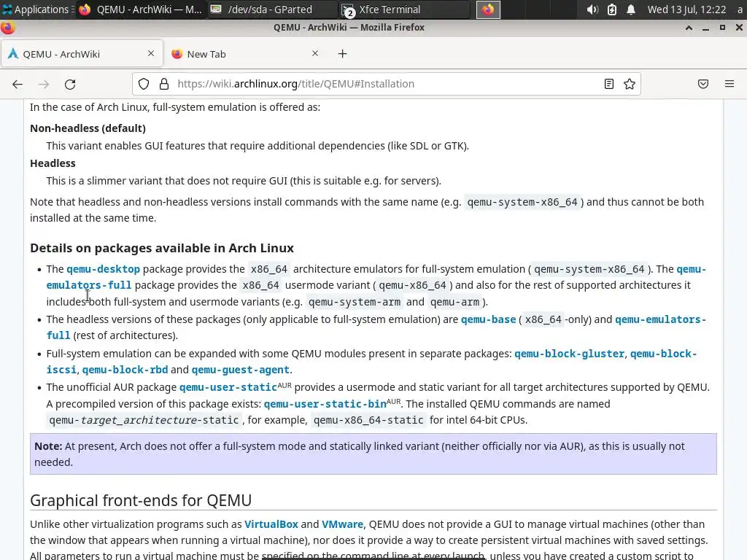Click the 'Headless' term
The image size is (747, 560).
(53, 163)
